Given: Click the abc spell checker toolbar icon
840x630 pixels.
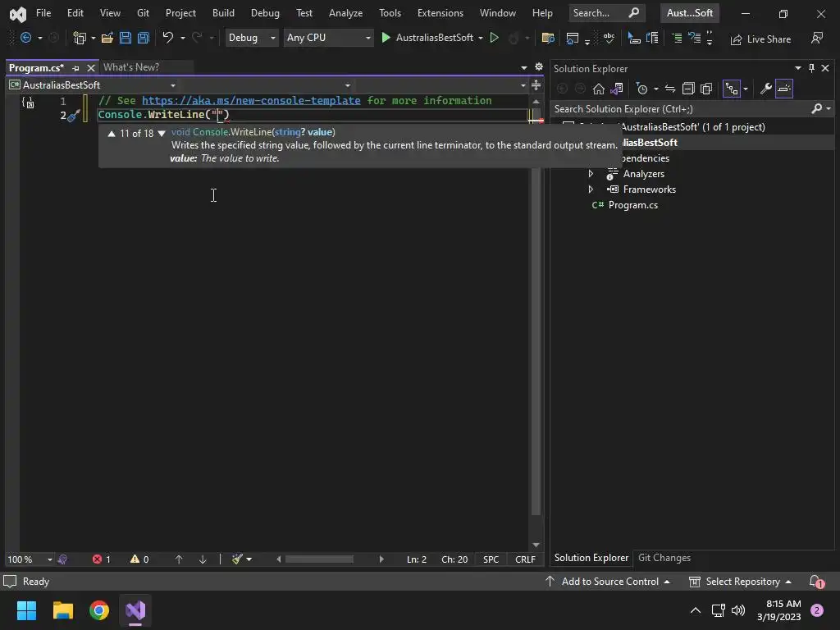Looking at the screenshot, I should (609, 38).
